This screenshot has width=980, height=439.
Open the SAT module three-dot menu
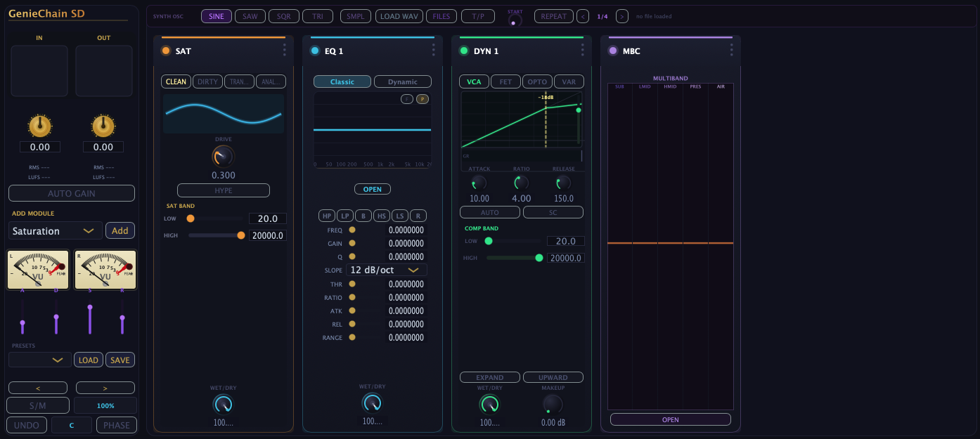tap(284, 49)
